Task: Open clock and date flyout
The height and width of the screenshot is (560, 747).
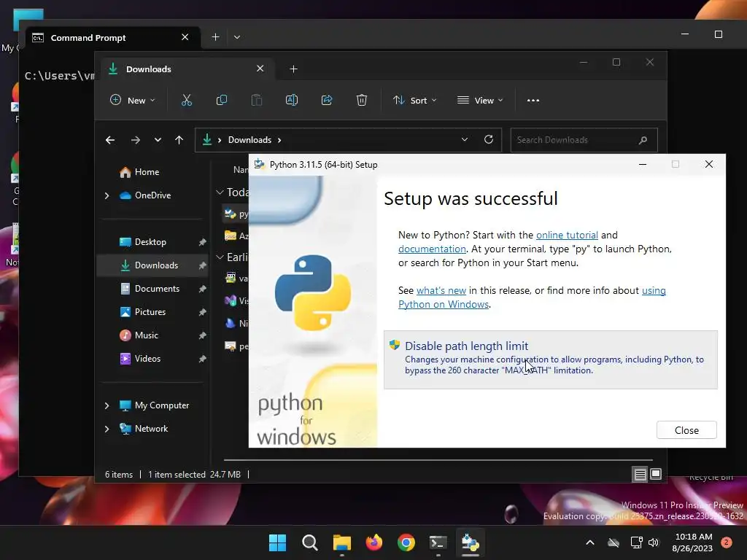Action: 693,542
